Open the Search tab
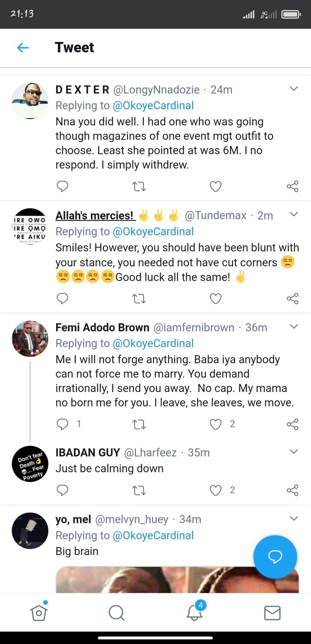 click(x=117, y=613)
